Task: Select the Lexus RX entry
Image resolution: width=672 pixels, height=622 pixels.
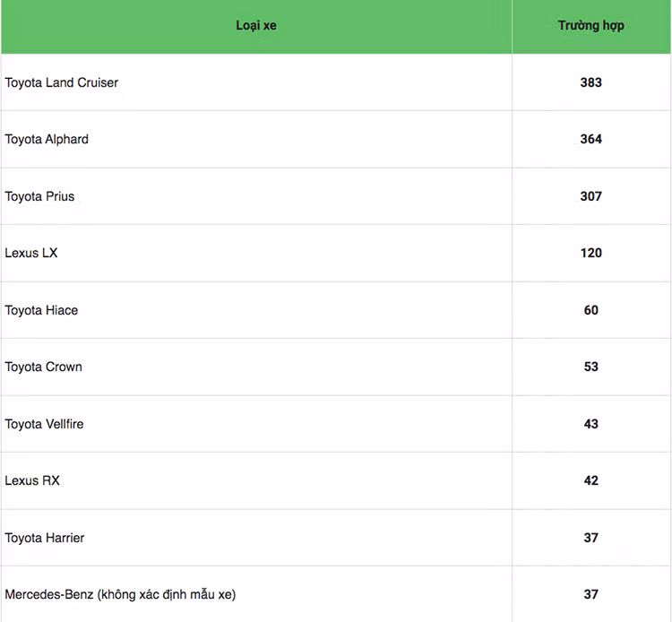Action: tap(32, 480)
